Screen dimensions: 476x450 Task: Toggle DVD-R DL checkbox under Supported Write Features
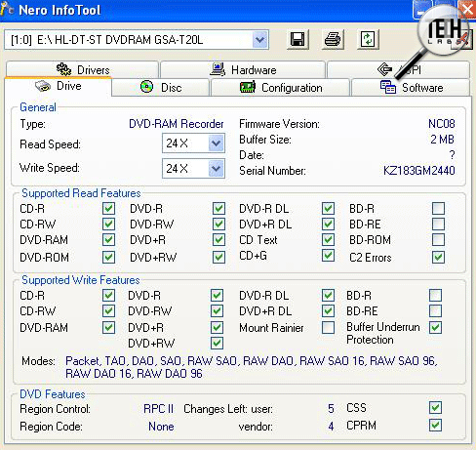(x=328, y=296)
